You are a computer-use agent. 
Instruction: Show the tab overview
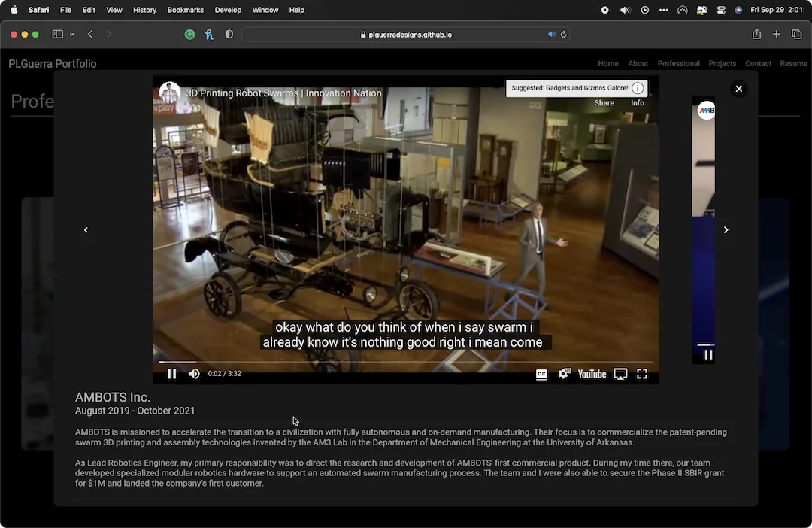coord(796,34)
